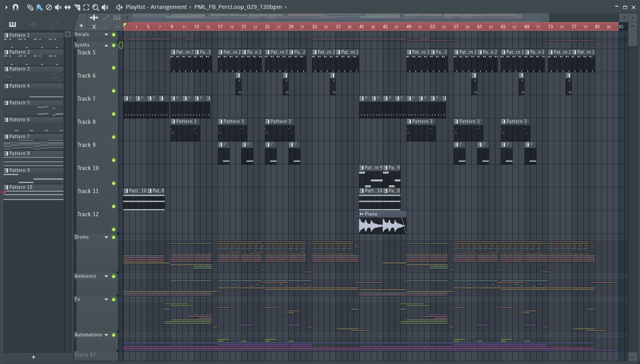Click bar 17 on the timeline ruler

220,27
